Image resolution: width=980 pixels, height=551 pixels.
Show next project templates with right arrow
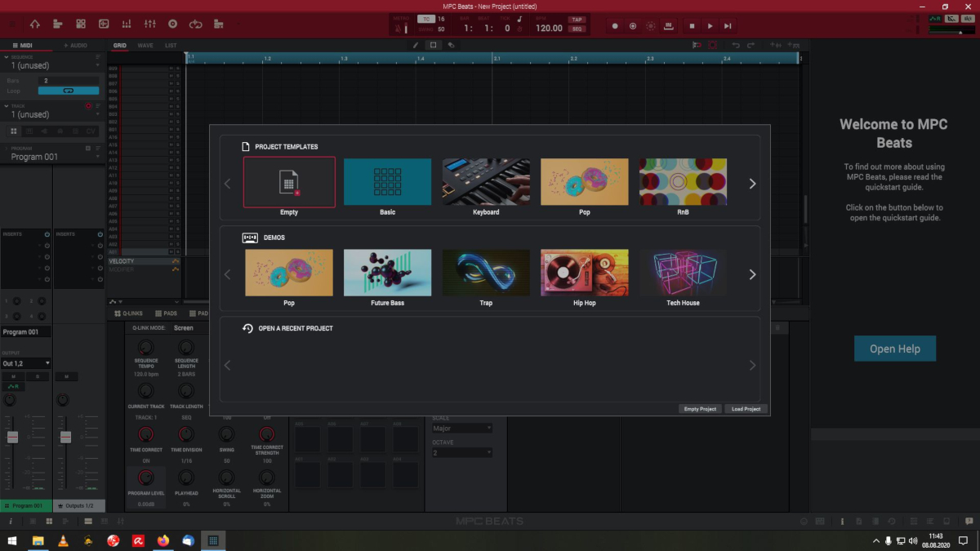click(752, 184)
